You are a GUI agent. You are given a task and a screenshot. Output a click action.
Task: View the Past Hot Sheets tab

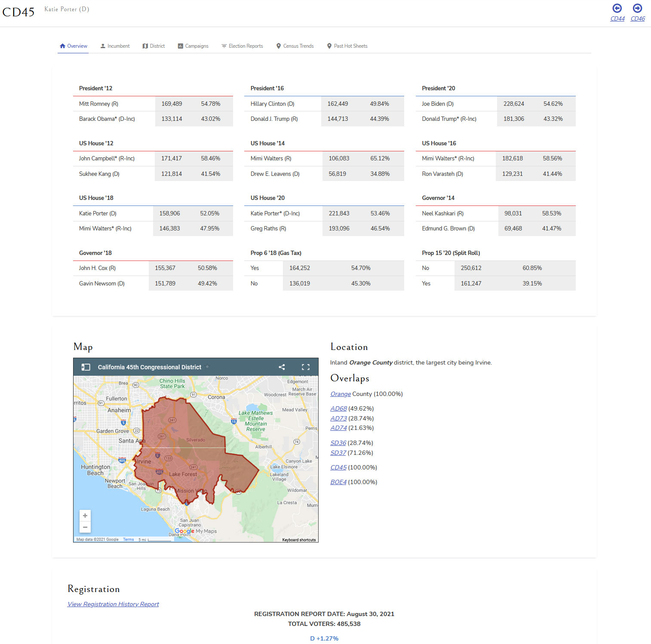[347, 46]
